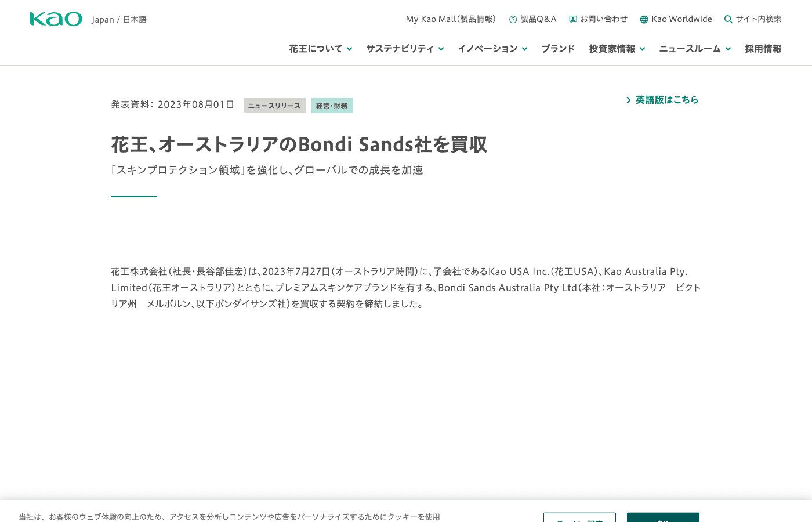
Task: Expand the 投資家情報 dropdown chevron
Action: point(642,49)
